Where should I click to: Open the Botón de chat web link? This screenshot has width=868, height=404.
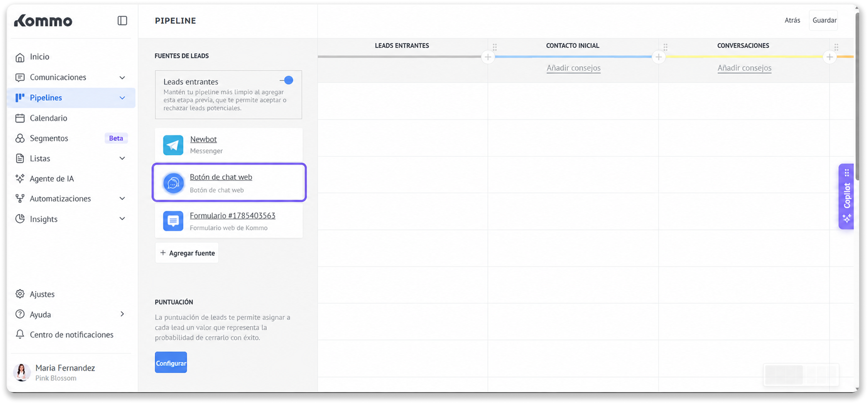221,177
